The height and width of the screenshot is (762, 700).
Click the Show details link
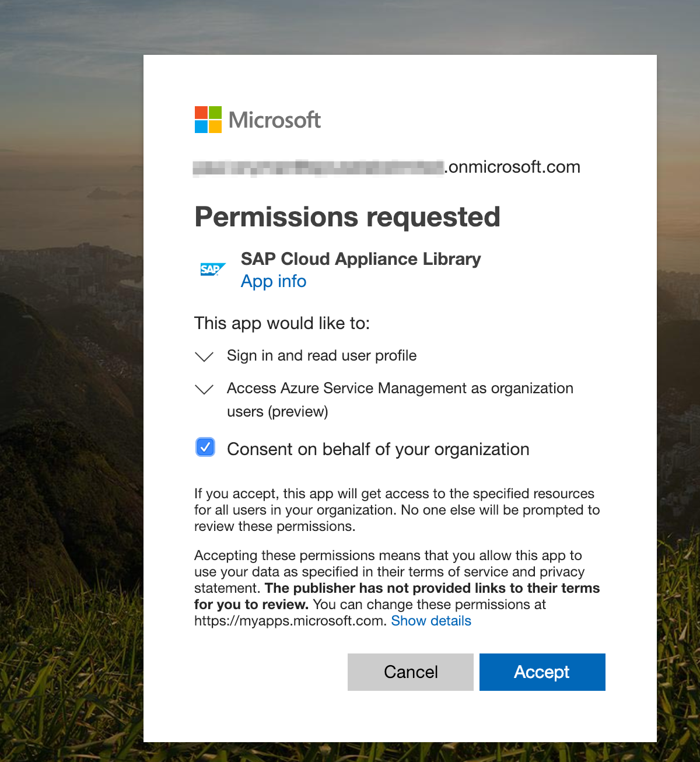(431, 621)
